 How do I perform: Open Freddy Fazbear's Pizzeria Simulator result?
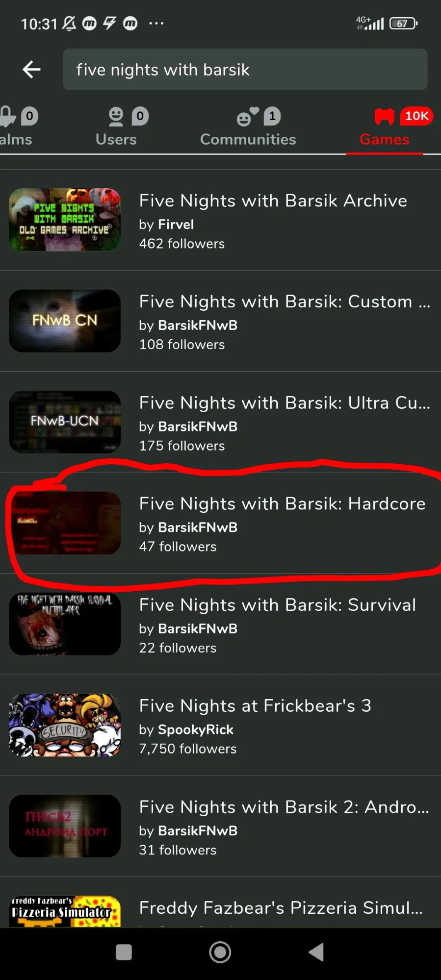(x=220, y=902)
